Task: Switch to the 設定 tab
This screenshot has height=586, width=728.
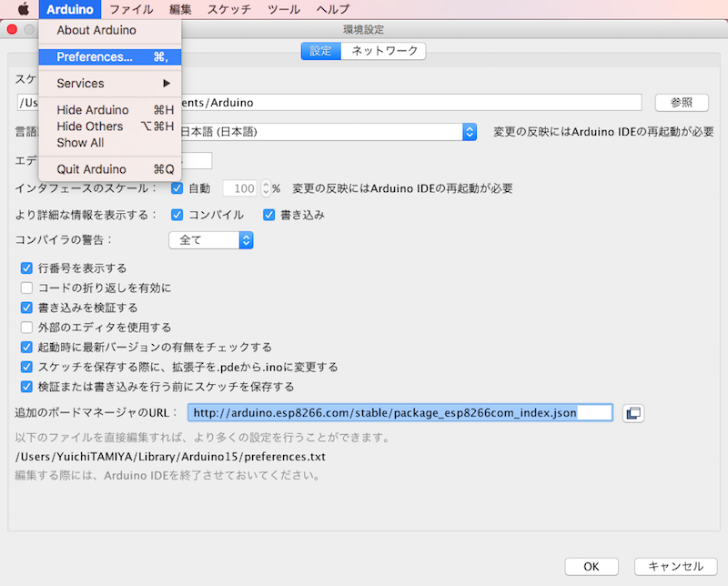Action: (321, 51)
